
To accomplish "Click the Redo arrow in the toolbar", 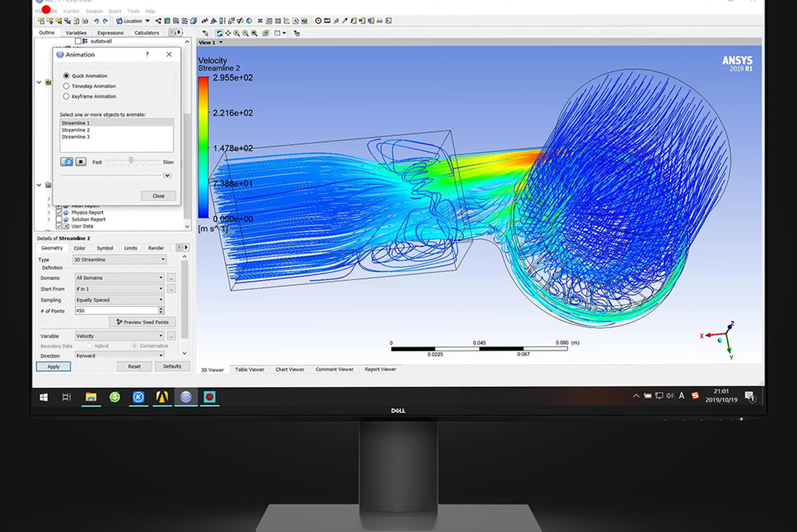I will tap(105, 21).
